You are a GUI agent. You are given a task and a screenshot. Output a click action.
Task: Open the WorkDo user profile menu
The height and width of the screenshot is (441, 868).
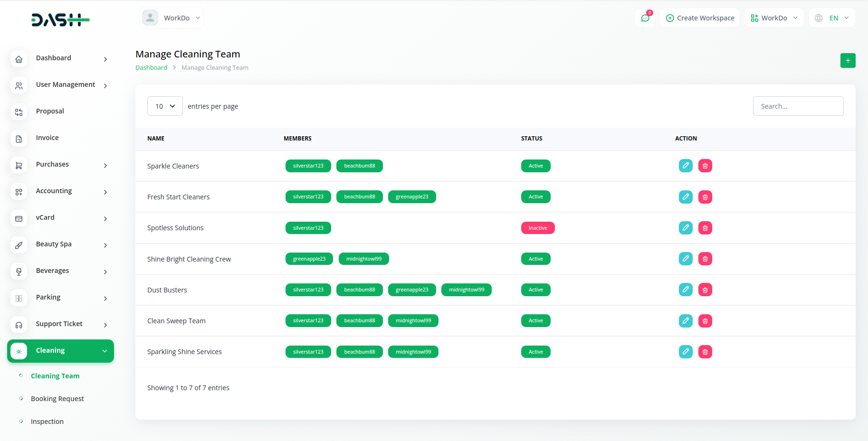point(172,18)
